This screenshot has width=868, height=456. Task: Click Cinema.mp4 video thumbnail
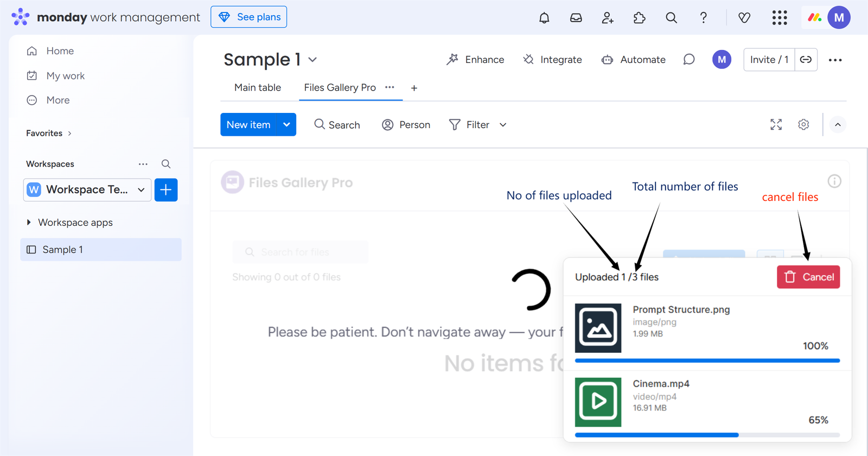point(598,402)
